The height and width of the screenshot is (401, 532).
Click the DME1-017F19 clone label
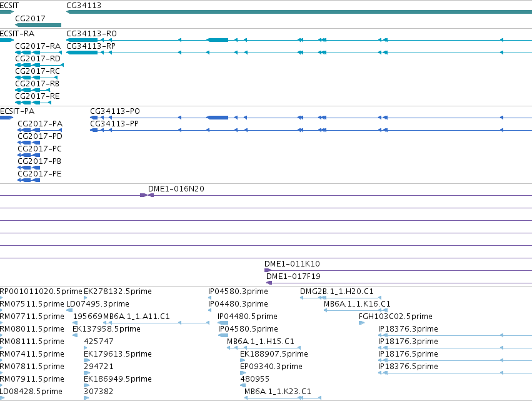click(293, 277)
